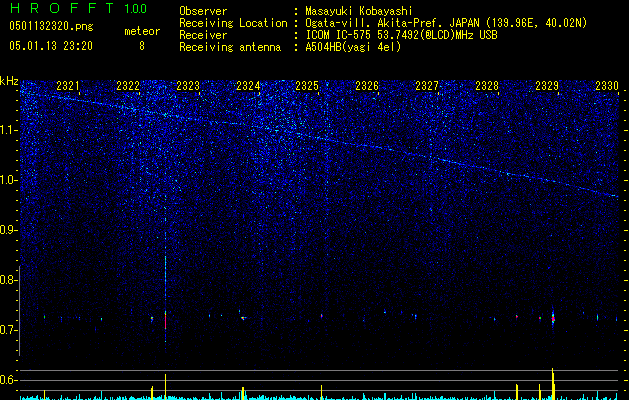
Task: Click the kHz axis unit label
Action: click(9, 81)
